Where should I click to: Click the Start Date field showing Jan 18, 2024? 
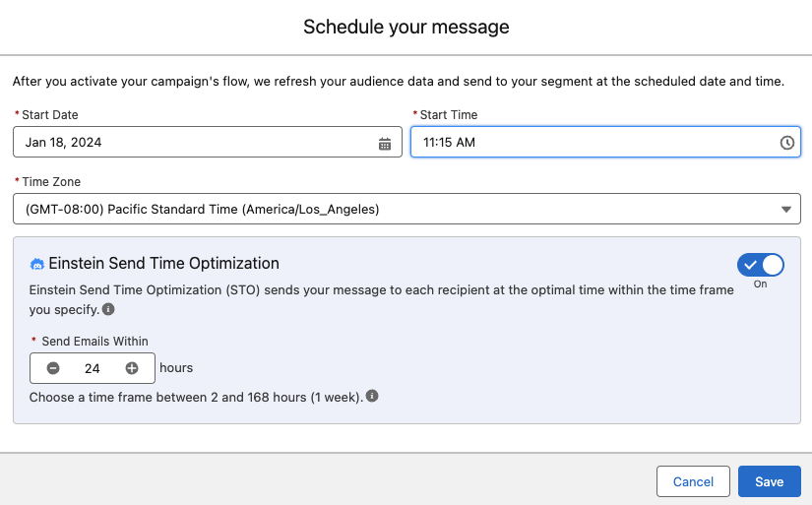(207, 142)
